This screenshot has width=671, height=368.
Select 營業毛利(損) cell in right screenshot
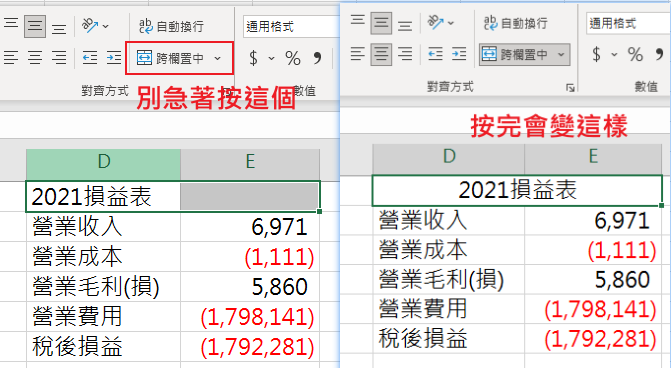click(x=449, y=279)
